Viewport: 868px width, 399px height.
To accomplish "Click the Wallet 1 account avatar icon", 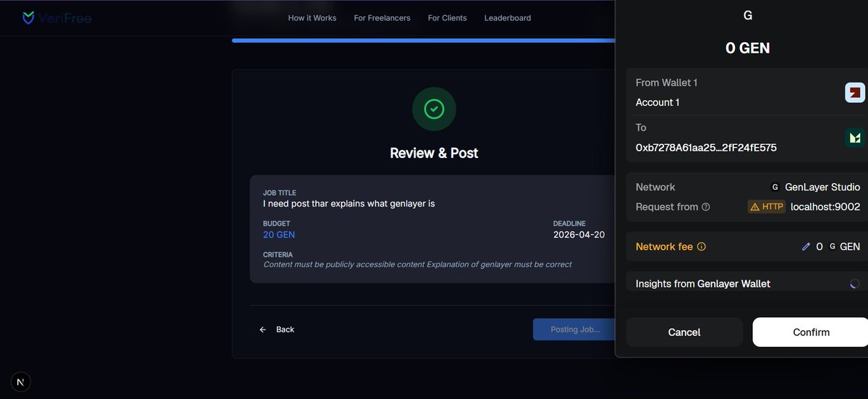I will 855,93.
